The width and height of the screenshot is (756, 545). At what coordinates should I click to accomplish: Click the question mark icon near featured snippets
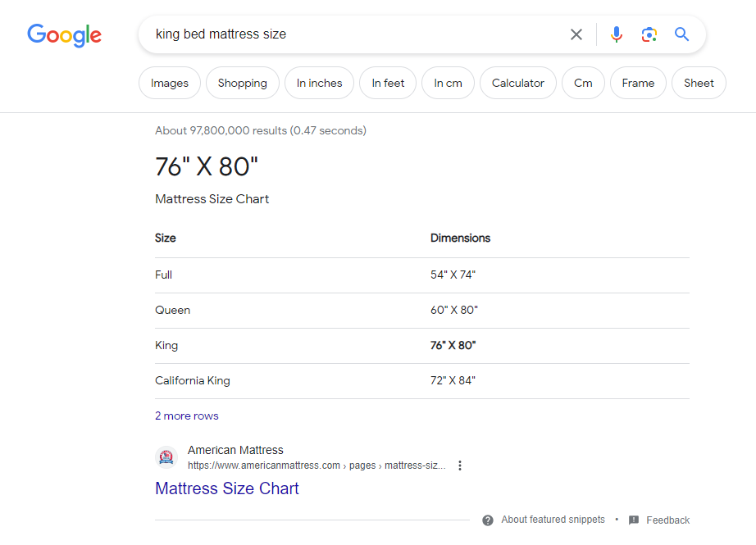click(488, 520)
